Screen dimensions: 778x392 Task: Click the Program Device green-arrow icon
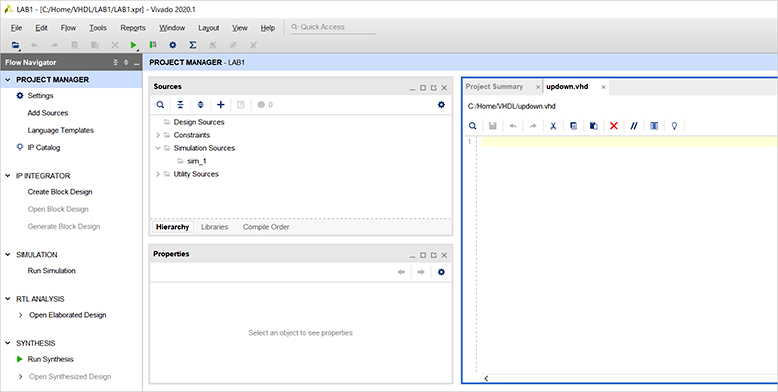[153, 45]
